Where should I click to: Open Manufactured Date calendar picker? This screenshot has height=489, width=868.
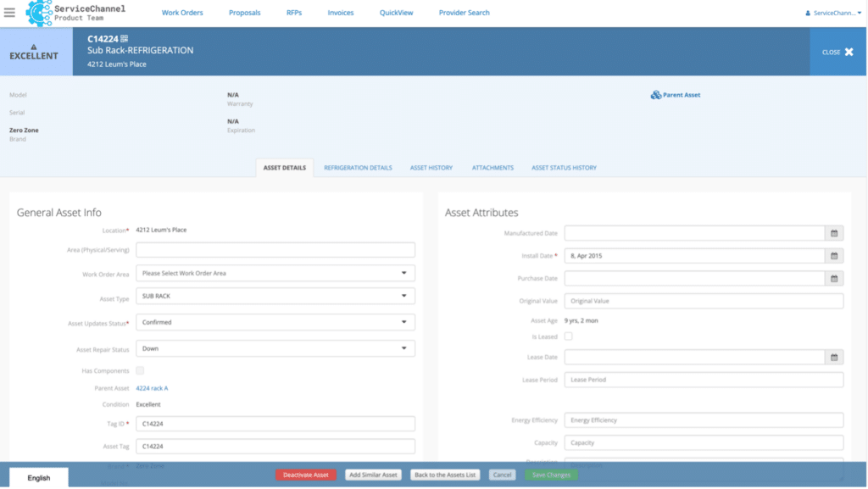(833, 233)
